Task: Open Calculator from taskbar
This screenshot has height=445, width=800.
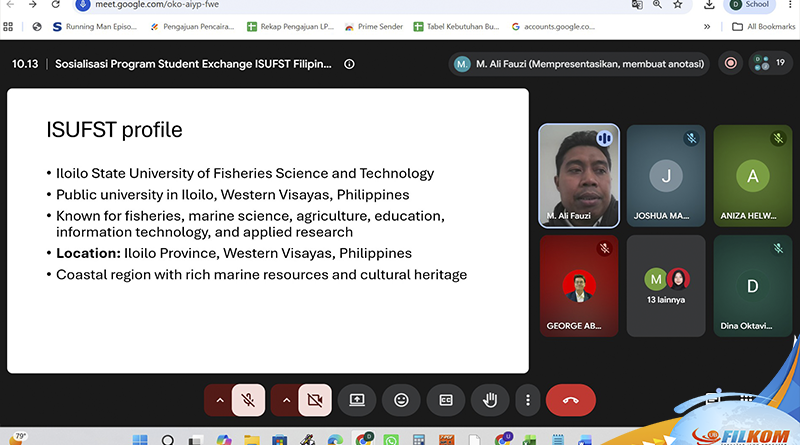Action: click(x=419, y=439)
